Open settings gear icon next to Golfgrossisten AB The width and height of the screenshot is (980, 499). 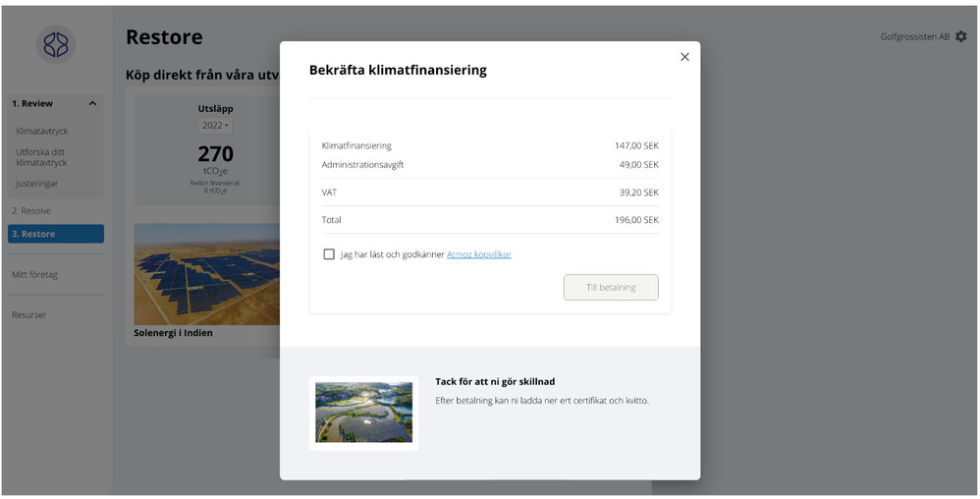pos(961,36)
